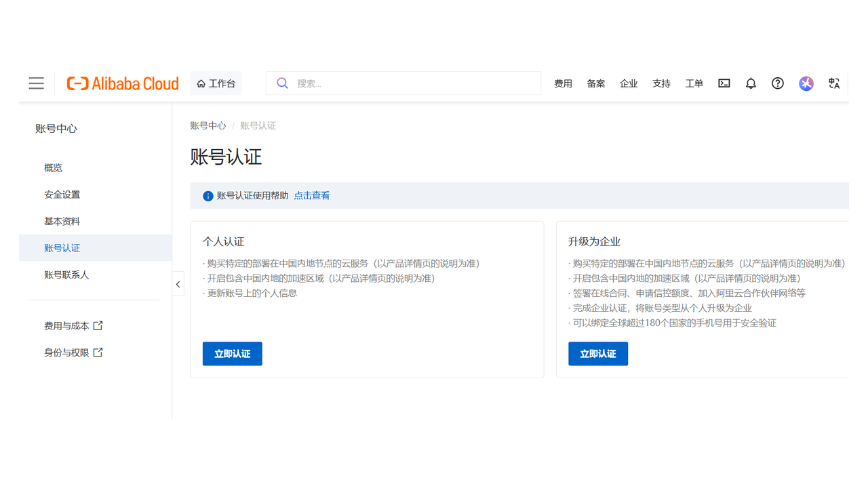Switch language via the translation icon
This screenshot has width=868, height=488.
tap(833, 83)
